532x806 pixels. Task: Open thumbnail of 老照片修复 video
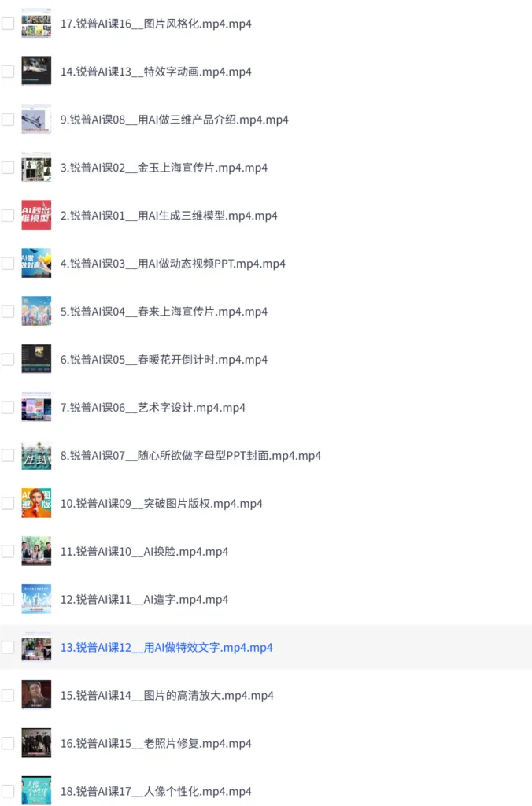point(36,743)
